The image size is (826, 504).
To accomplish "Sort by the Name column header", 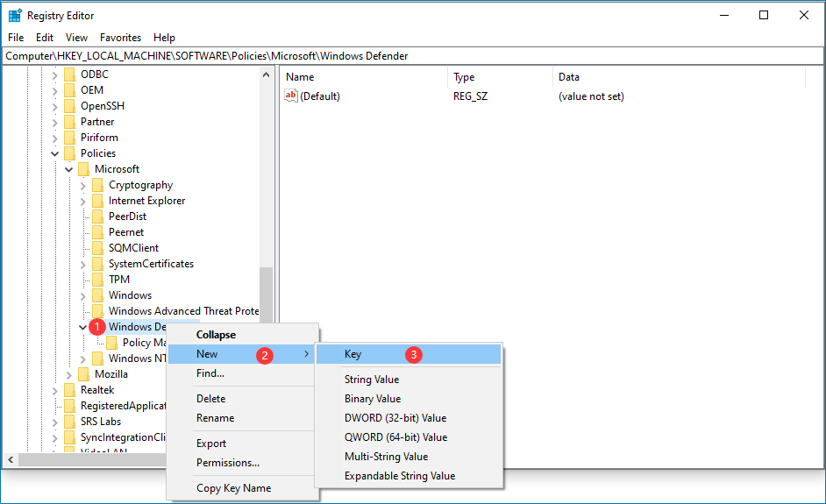I will 364,77.
